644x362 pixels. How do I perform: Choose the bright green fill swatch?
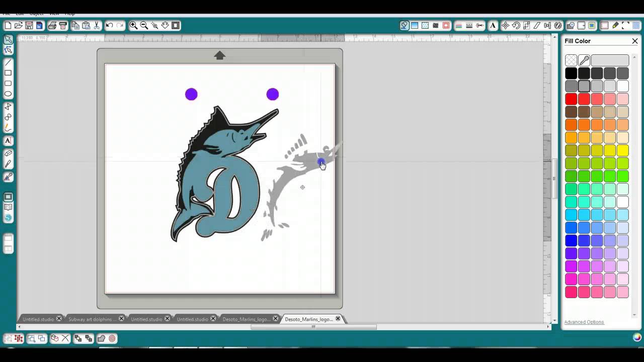click(623, 176)
